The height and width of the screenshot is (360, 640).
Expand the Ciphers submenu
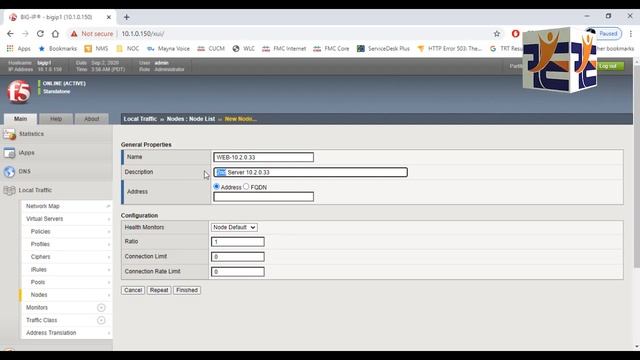click(109, 257)
